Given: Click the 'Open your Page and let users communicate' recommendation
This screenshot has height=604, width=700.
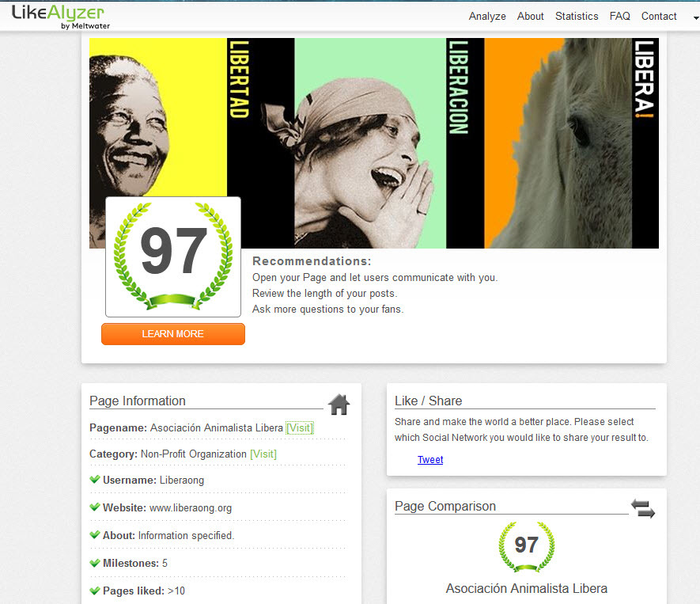Looking at the screenshot, I should [375, 277].
